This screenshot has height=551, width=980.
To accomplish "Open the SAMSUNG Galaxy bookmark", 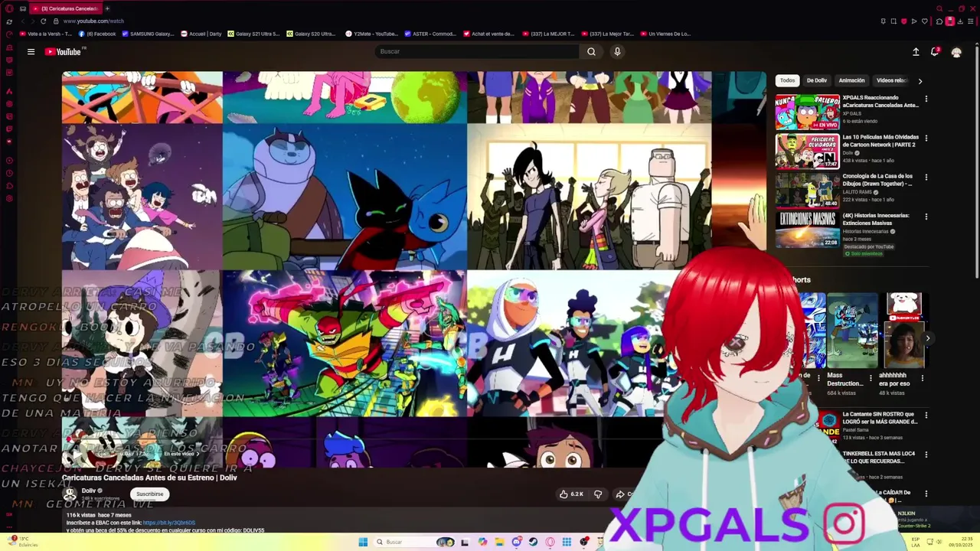I will click(x=149, y=34).
